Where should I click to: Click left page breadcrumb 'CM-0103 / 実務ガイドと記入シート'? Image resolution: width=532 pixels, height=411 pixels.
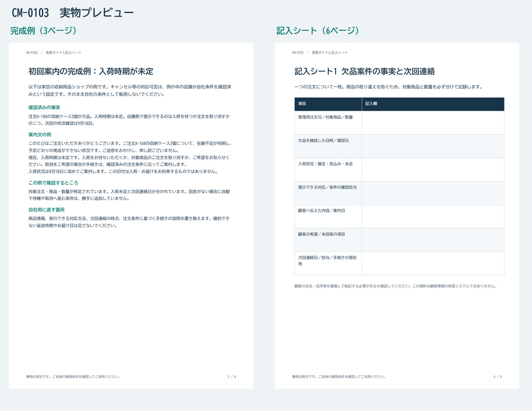[x=54, y=52]
